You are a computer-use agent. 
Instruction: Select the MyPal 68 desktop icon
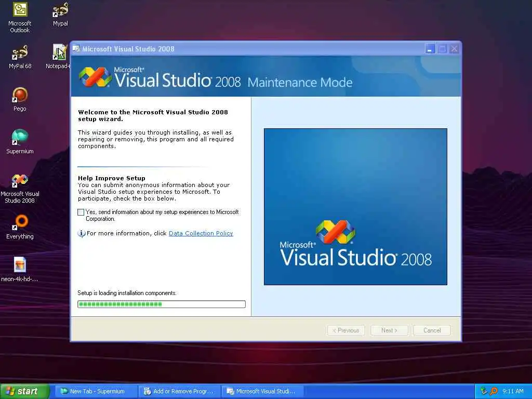20,57
